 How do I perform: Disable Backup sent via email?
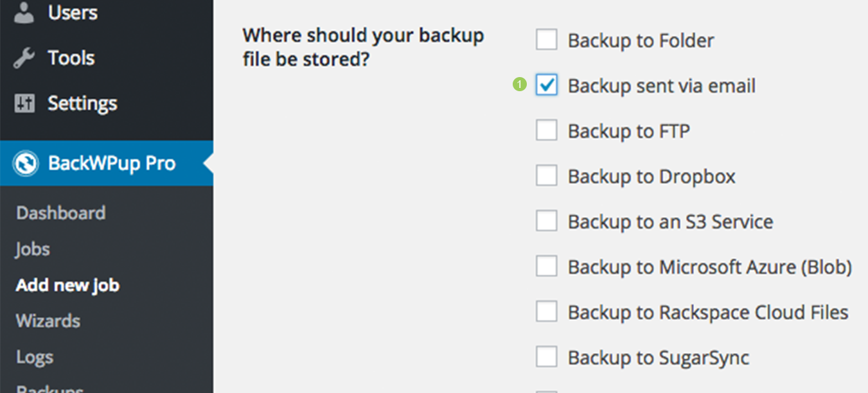pyautogui.click(x=547, y=84)
